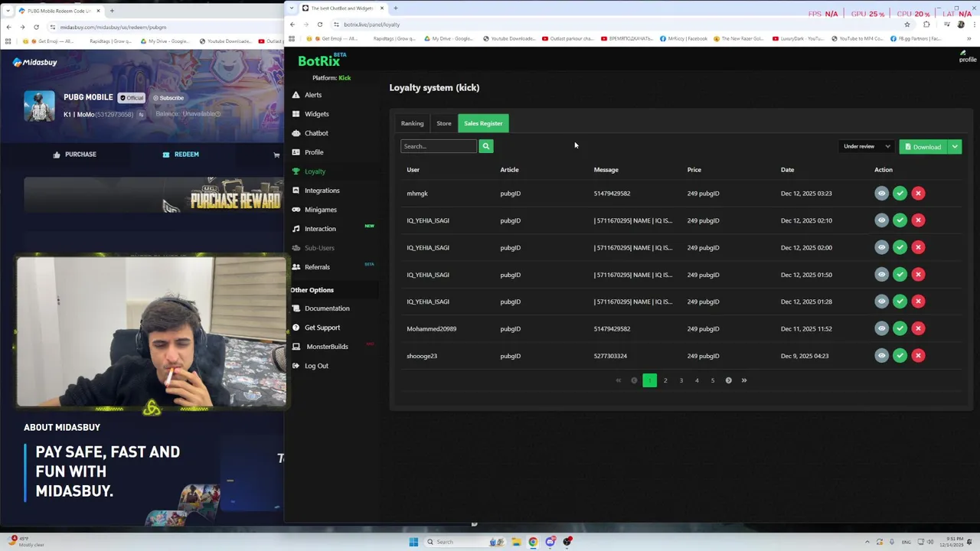Go to page 5 of sales
Viewport: 980px width, 551px height.
pos(713,380)
